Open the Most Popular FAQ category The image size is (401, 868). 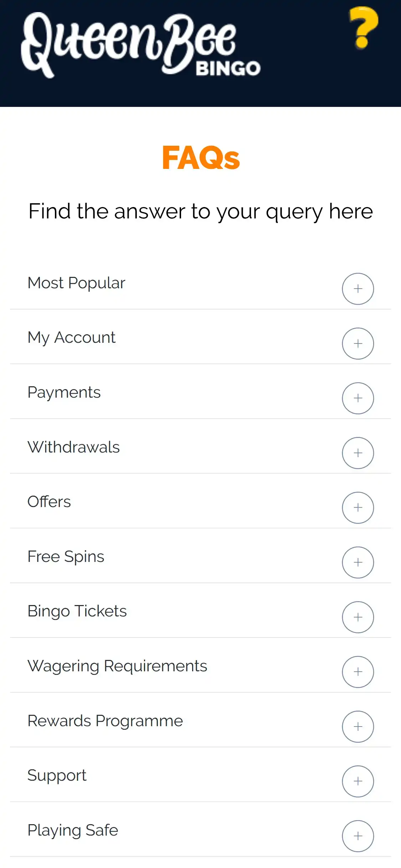coord(77,283)
